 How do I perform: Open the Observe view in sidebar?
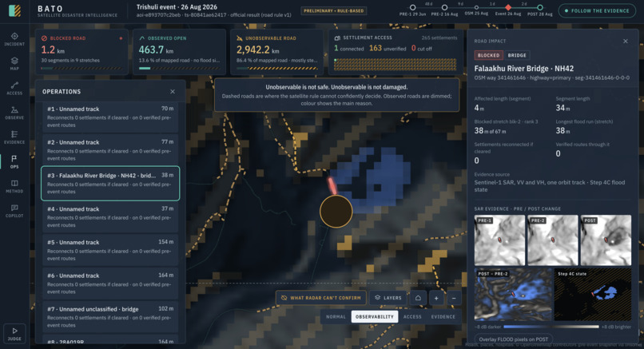(x=14, y=113)
